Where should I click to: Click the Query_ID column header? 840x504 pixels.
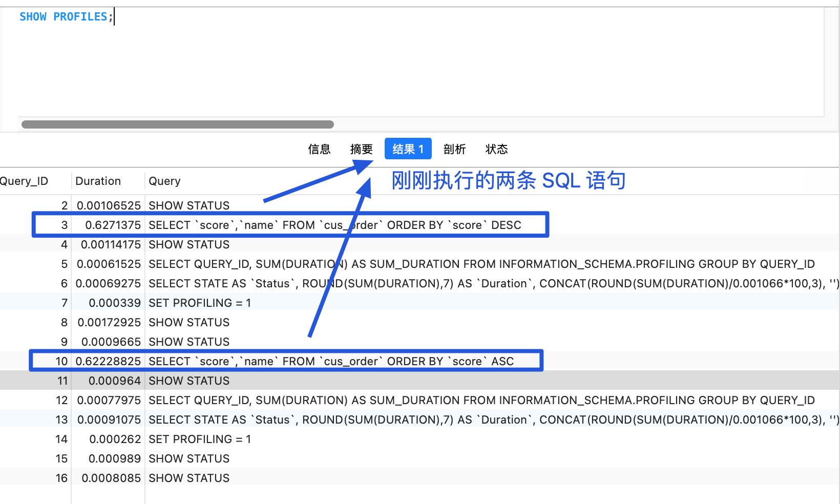click(x=24, y=181)
